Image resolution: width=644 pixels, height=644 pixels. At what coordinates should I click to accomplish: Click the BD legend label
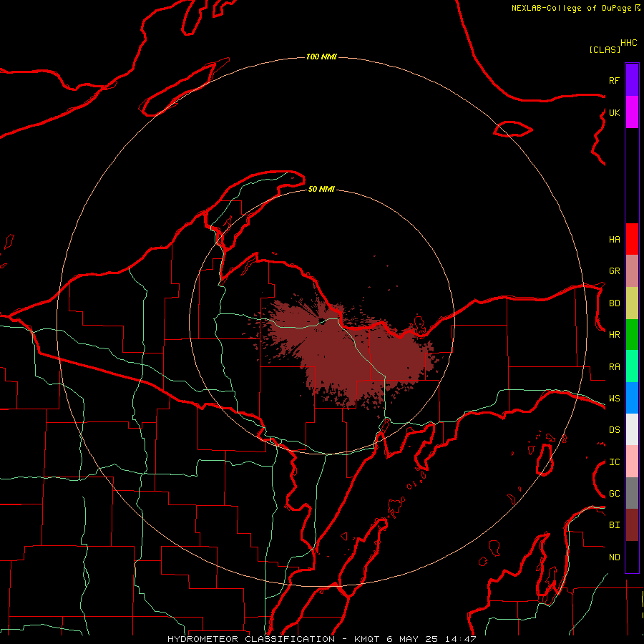click(x=614, y=303)
